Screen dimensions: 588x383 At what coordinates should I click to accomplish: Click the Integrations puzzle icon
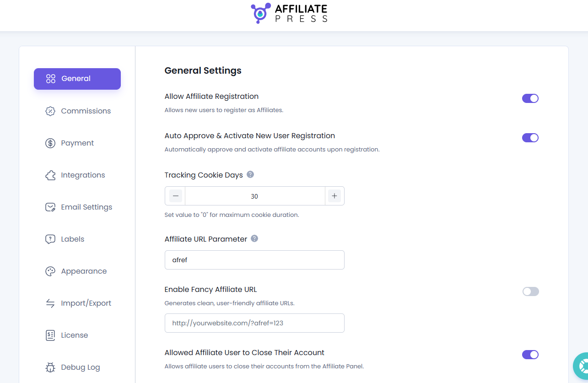pos(50,175)
